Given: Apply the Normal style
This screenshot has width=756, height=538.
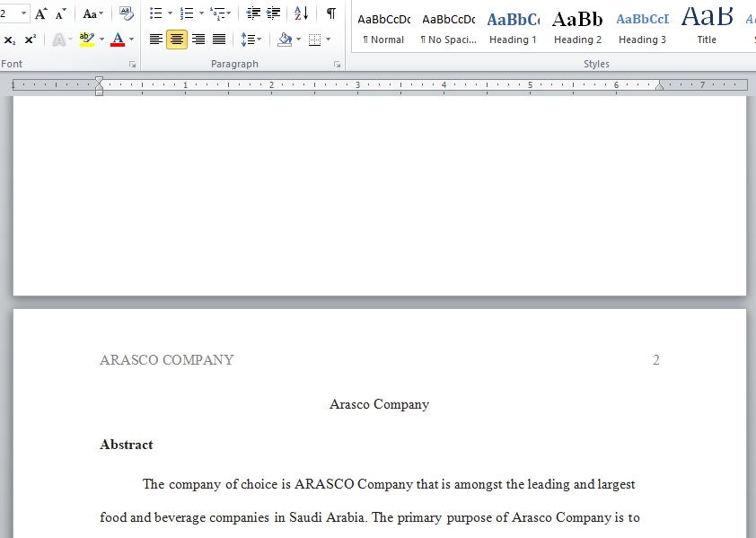Looking at the screenshot, I should pos(383,28).
